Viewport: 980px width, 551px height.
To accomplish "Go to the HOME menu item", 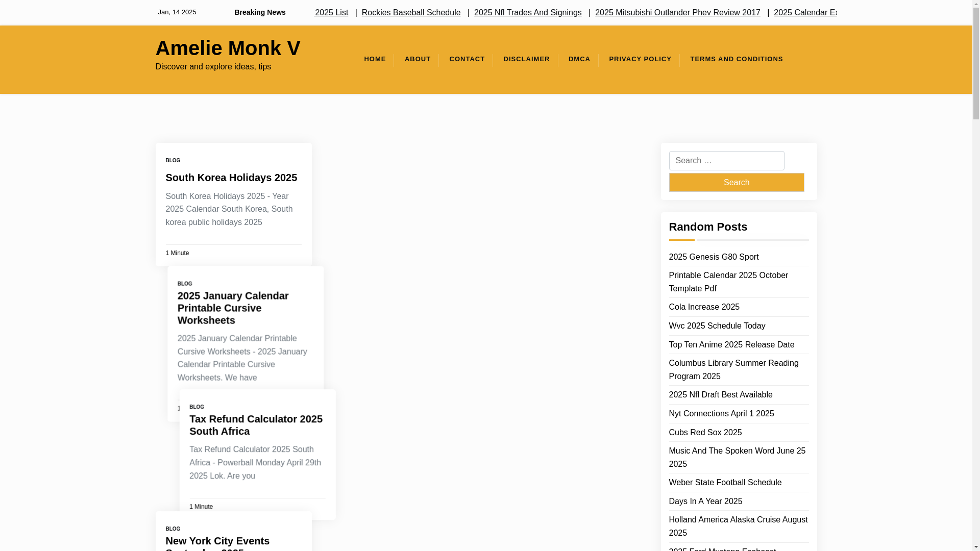I will point(375,59).
